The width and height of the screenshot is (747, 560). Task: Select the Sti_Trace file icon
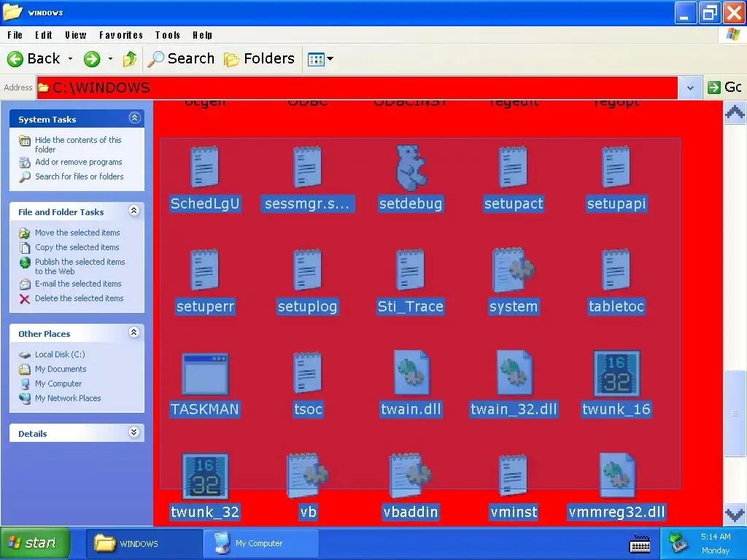pyautogui.click(x=410, y=270)
